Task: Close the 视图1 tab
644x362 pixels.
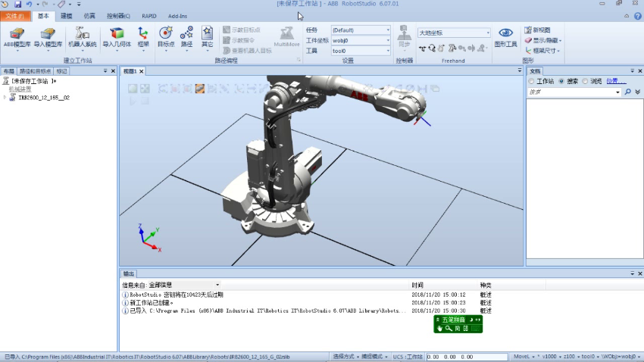Action: coord(141,71)
